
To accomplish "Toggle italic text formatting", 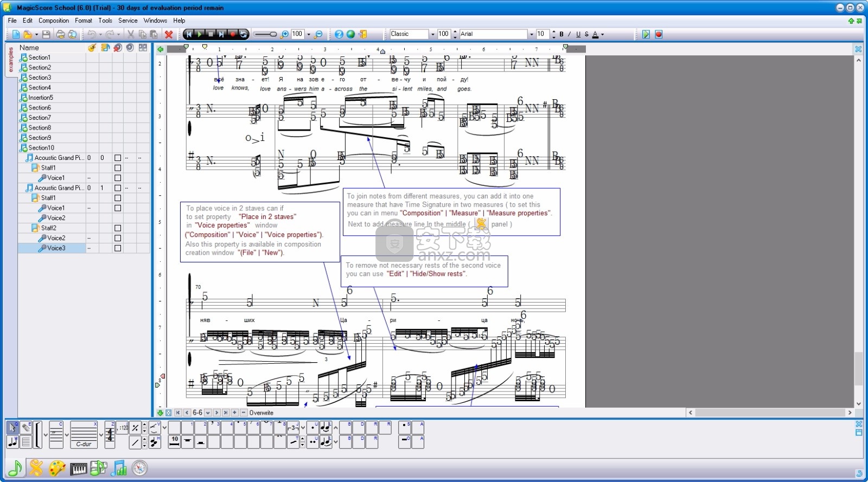I will pyautogui.click(x=569, y=34).
